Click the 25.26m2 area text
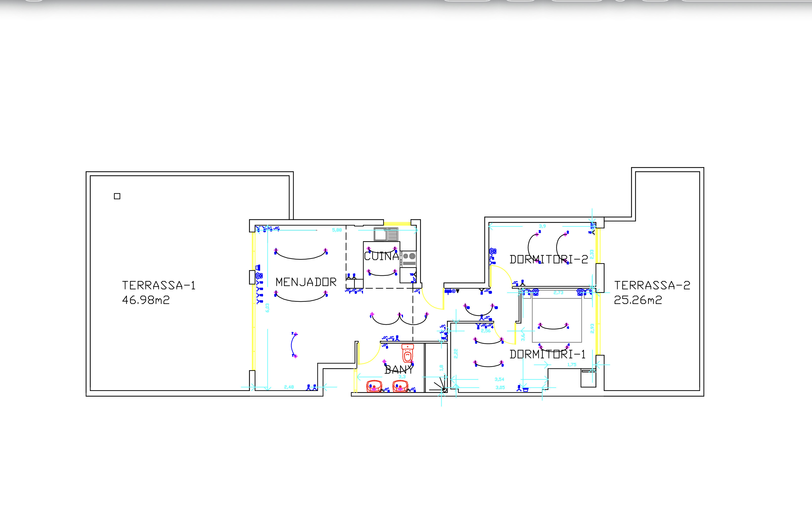 638,300
